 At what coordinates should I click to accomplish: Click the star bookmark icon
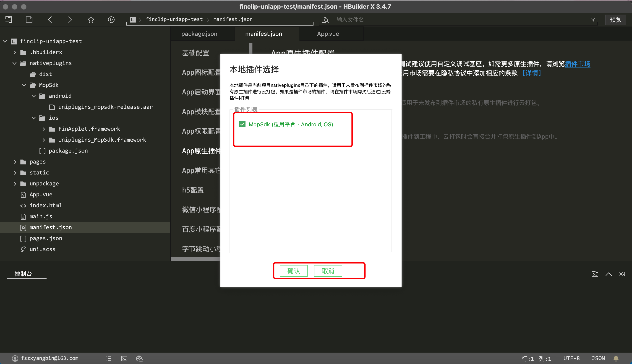tap(91, 20)
